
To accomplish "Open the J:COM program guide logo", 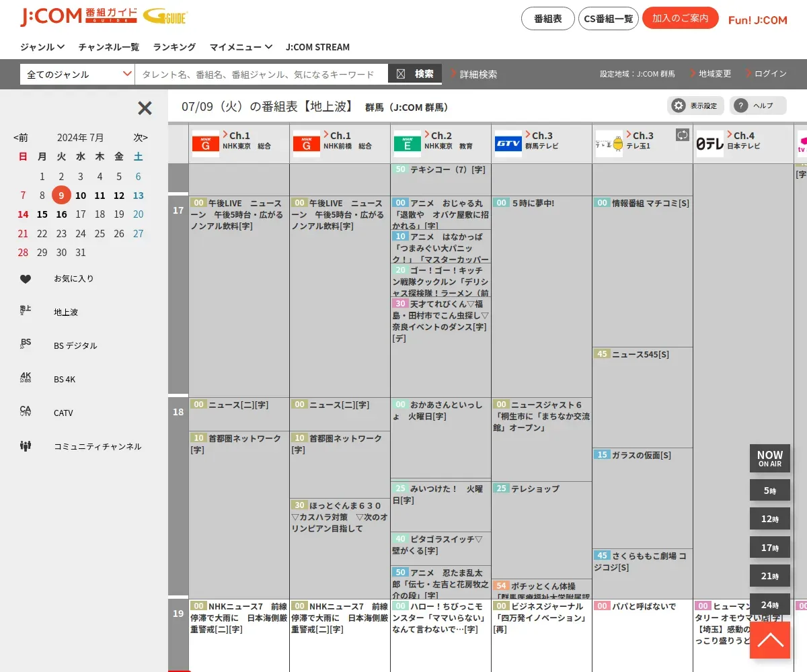I will pyautogui.click(x=79, y=16).
